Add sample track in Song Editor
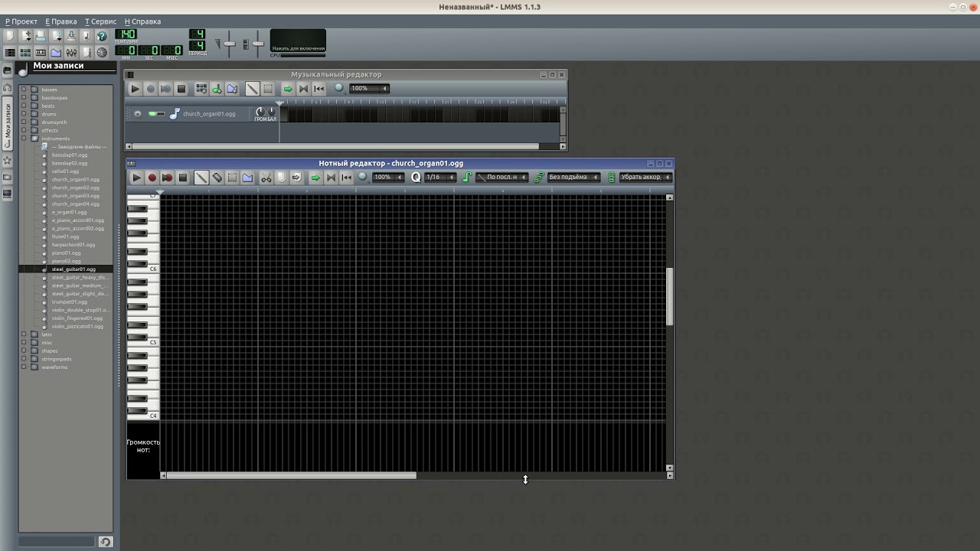The height and width of the screenshot is (551, 980). coord(217,89)
